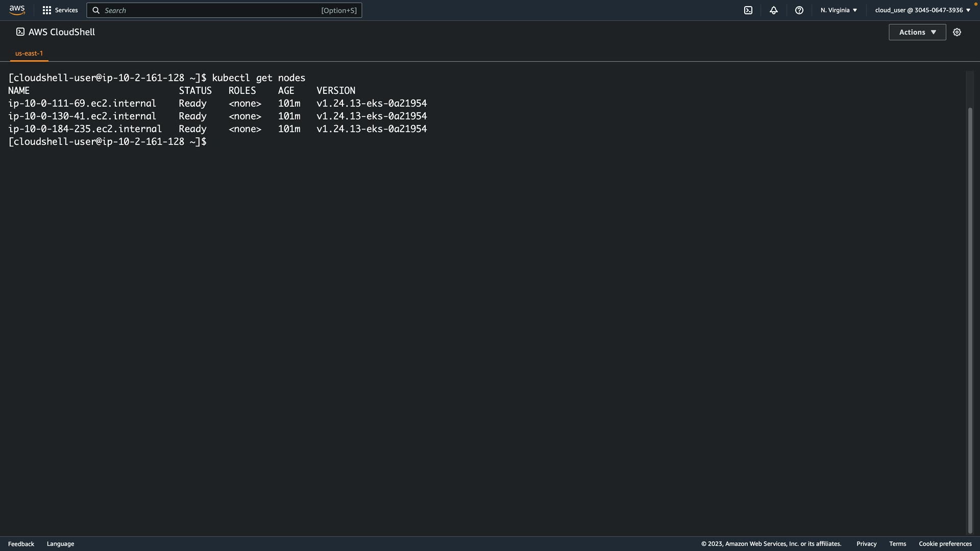This screenshot has width=980, height=551.
Task: Open Cookie preferences
Action: click(x=945, y=544)
